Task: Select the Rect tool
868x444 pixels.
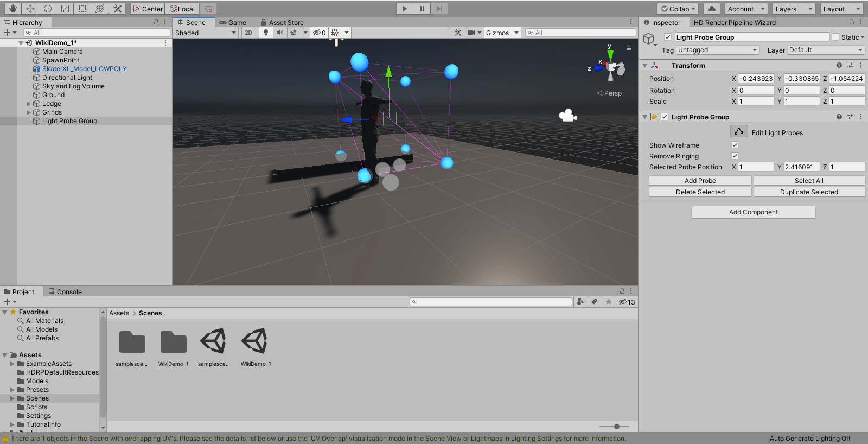Action: pos(82,9)
